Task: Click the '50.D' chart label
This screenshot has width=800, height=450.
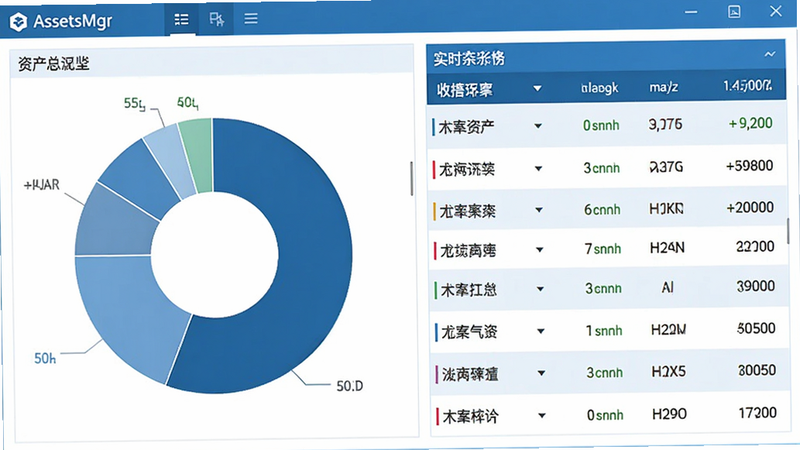Action: click(349, 386)
